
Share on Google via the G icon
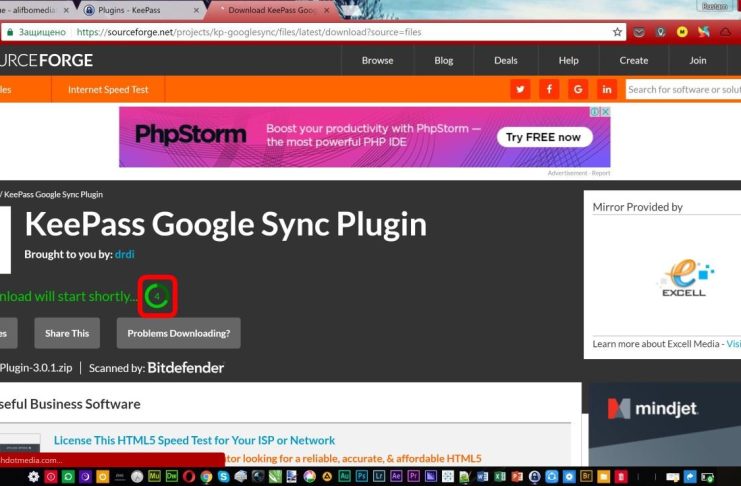[x=578, y=89]
